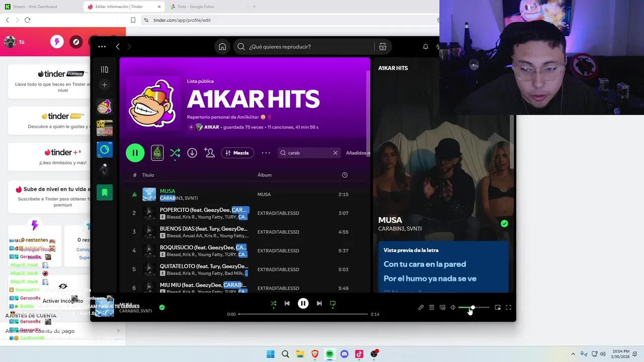The image size is (644, 362).
Task: Open the Spotify three-dot app menu
Action: (102, 47)
